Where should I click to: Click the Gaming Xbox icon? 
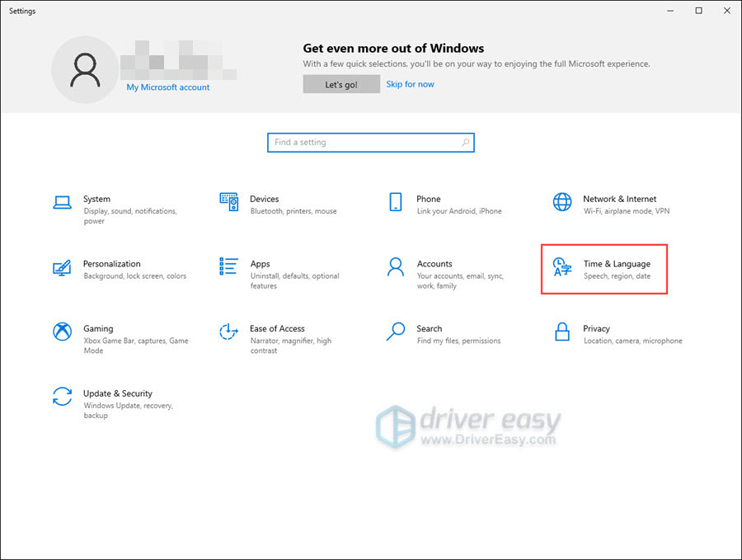click(62, 332)
